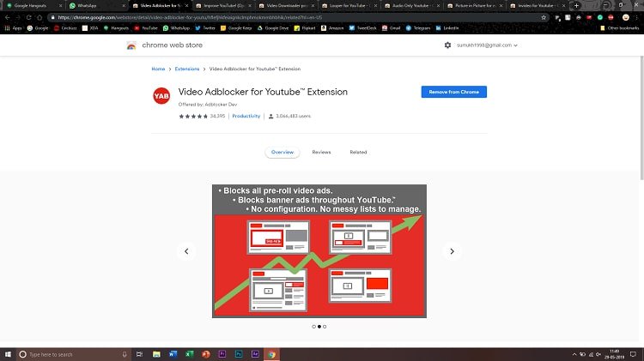644x361 pixels.
Task: Open Task View on the taskbar
Action: click(140, 354)
